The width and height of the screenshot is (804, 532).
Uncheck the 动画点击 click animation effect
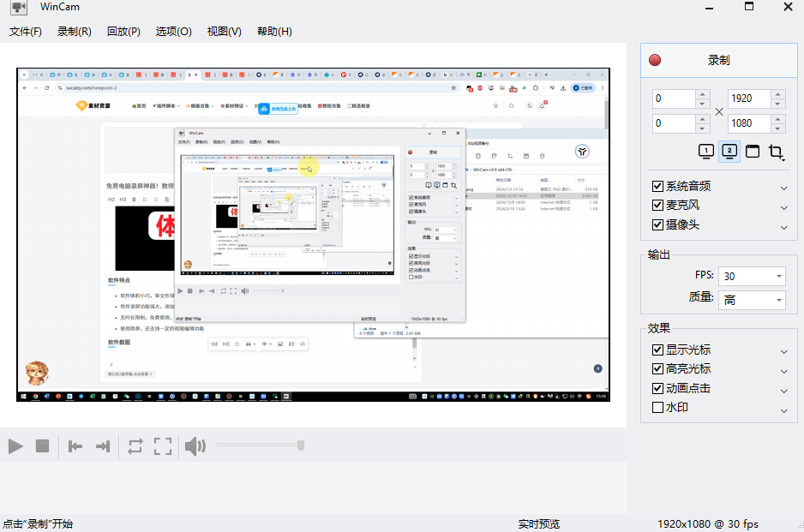click(657, 388)
